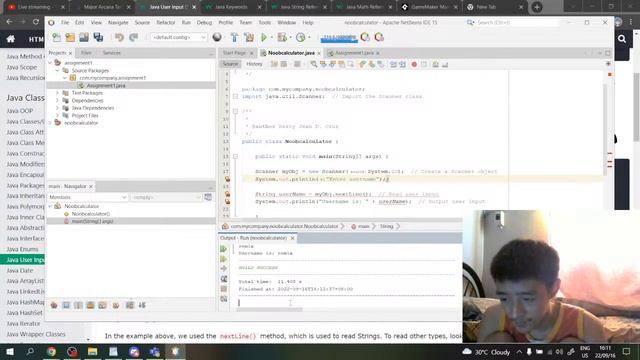Viewport: 640px width, 360px height.
Task: Open the Java Enums link in sidebar
Action: click(x=22, y=249)
